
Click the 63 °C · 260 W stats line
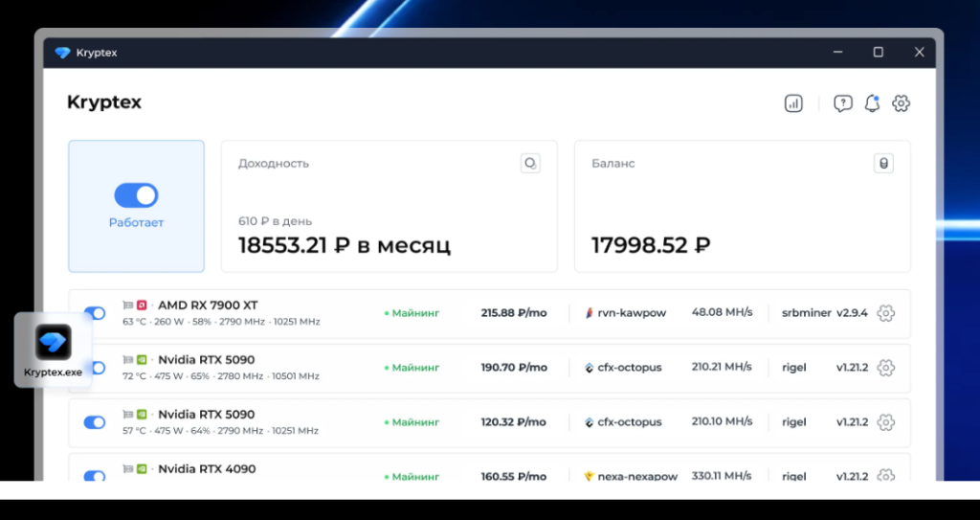click(221, 322)
